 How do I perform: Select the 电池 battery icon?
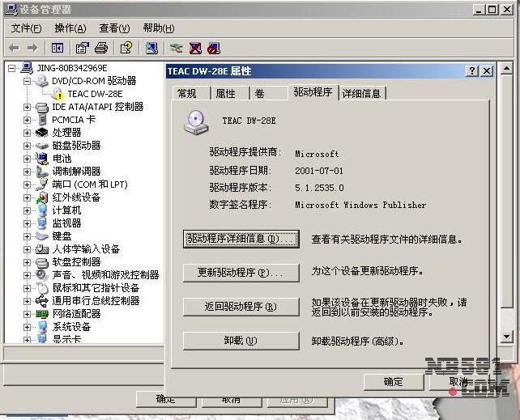click(x=42, y=159)
